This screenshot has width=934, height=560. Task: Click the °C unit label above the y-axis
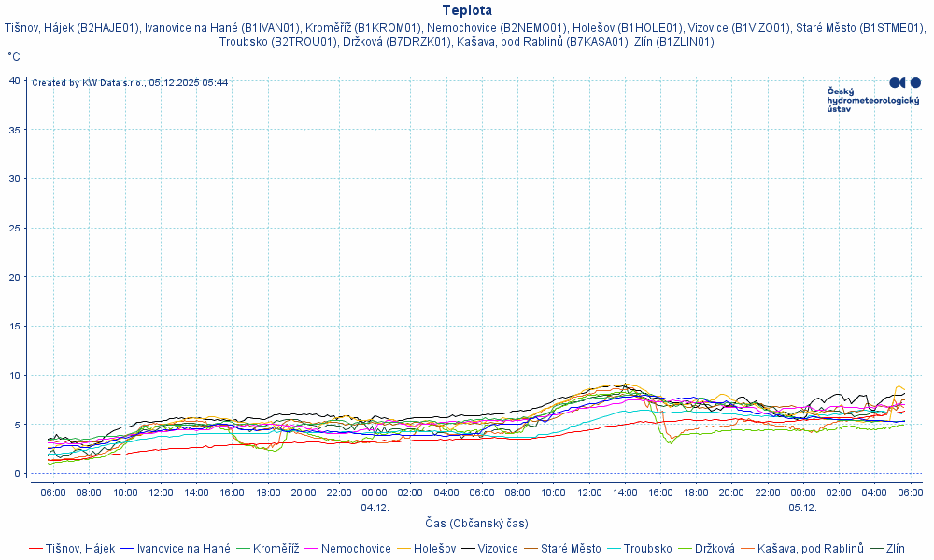pos(14,57)
